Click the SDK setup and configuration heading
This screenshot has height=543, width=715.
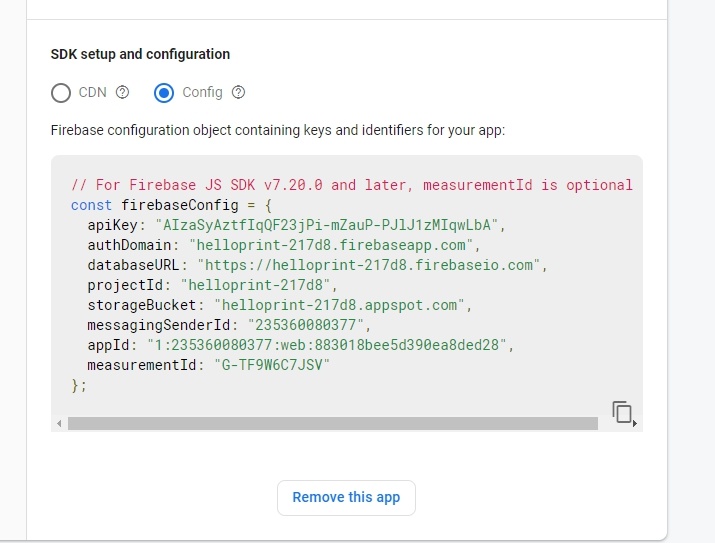(140, 54)
